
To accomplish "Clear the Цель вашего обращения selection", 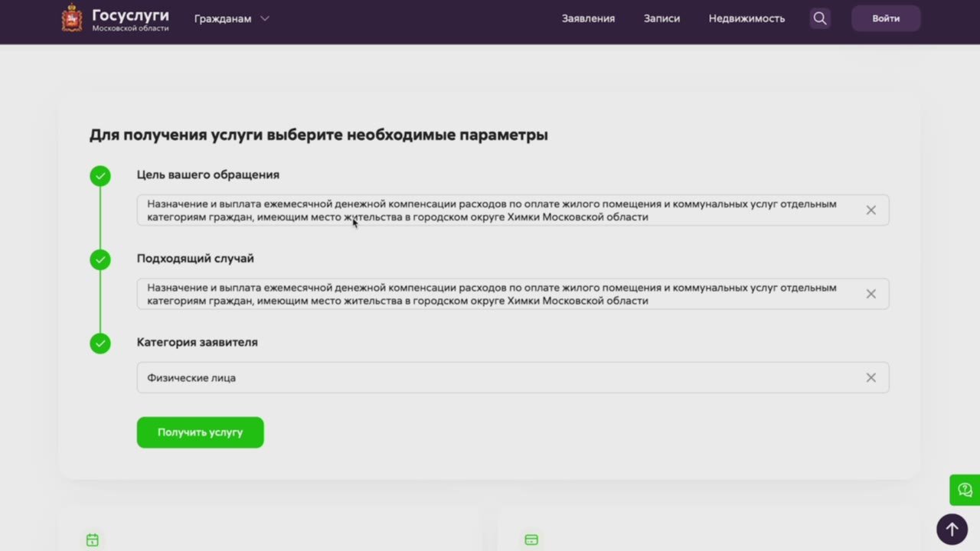I will click(871, 210).
